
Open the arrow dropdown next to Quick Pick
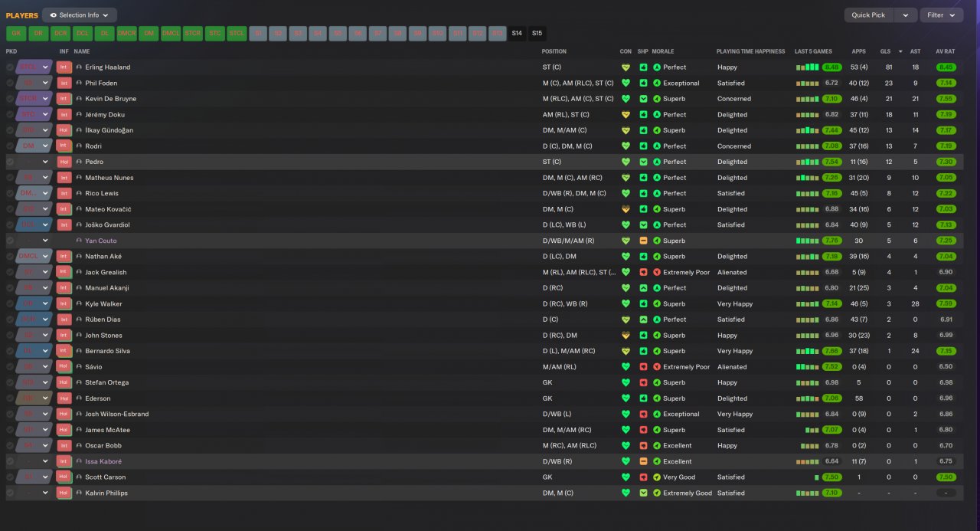[x=906, y=15]
